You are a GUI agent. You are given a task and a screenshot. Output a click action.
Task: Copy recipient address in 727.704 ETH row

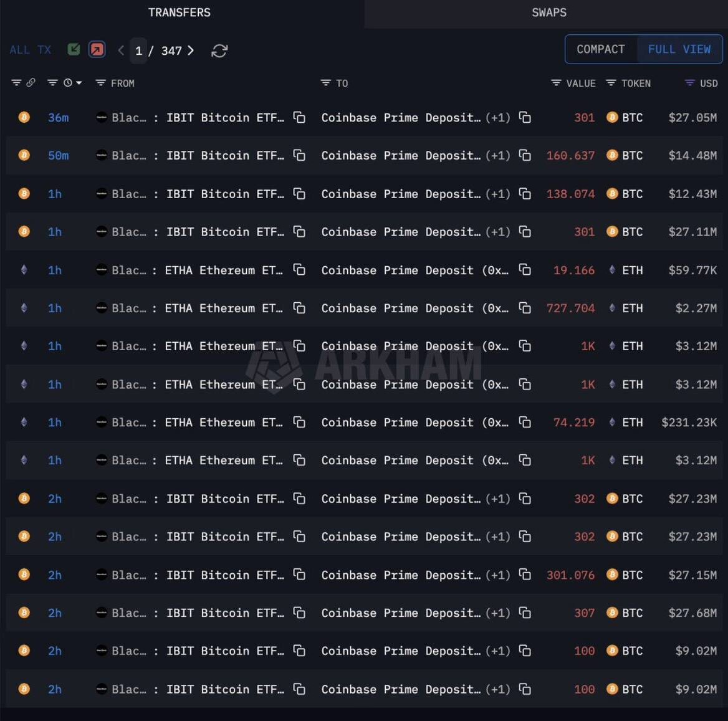525,308
